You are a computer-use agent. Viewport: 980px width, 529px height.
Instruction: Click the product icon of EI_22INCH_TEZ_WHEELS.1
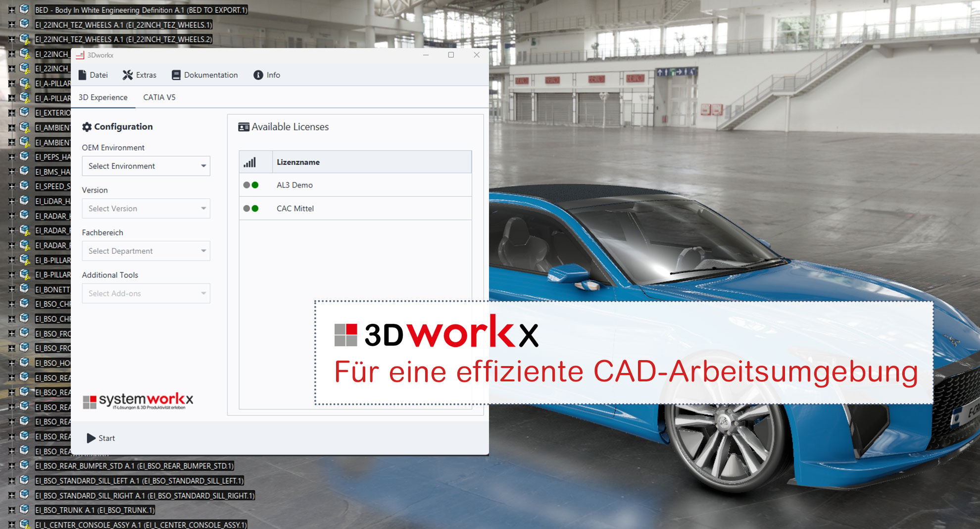[x=24, y=24]
